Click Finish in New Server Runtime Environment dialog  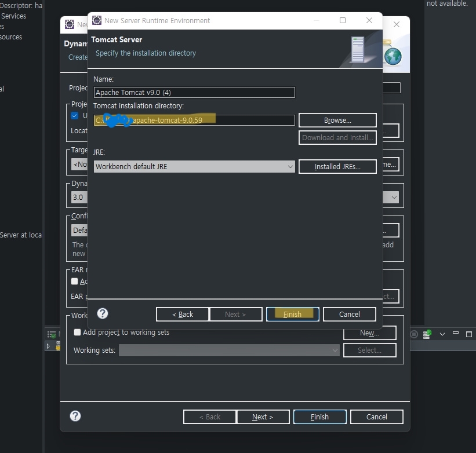pyautogui.click(x=292, y=314)
